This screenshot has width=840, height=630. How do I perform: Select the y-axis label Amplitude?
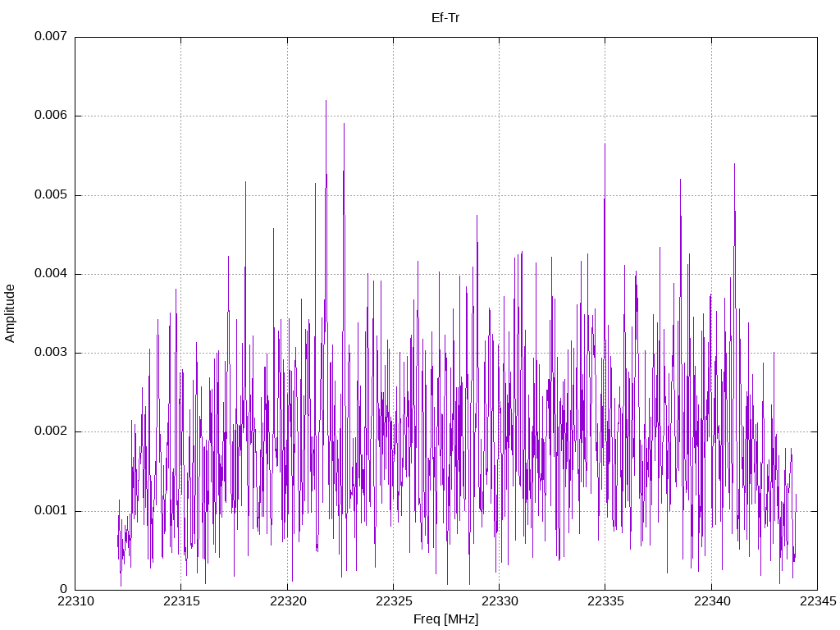click(x=10, y=313)
